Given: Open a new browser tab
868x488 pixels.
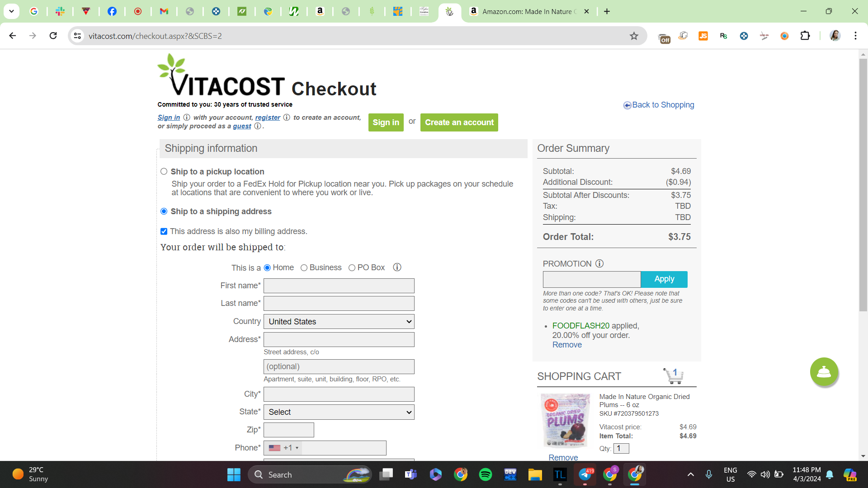Looking at the screenshot, I should (607, 11).
